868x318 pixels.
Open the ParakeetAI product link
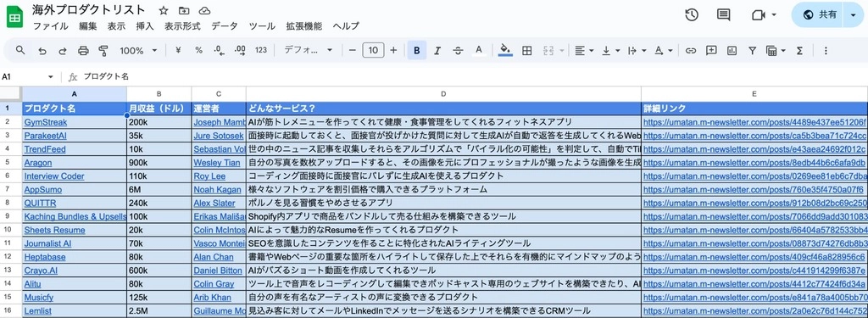(46, 136)
